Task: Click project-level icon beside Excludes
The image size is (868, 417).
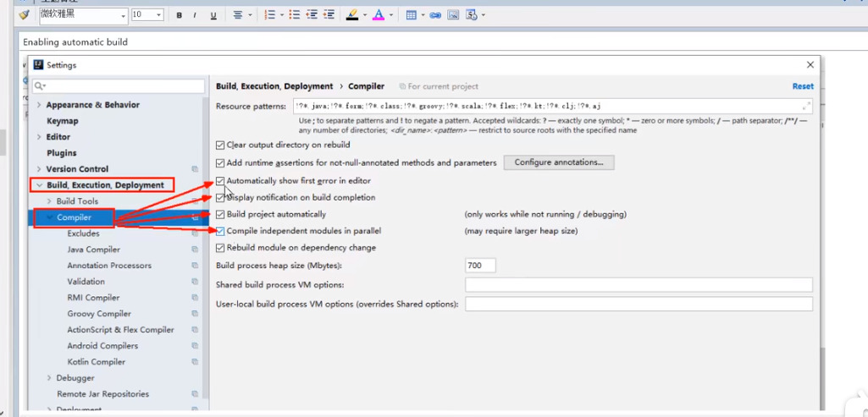Action: 195,233
